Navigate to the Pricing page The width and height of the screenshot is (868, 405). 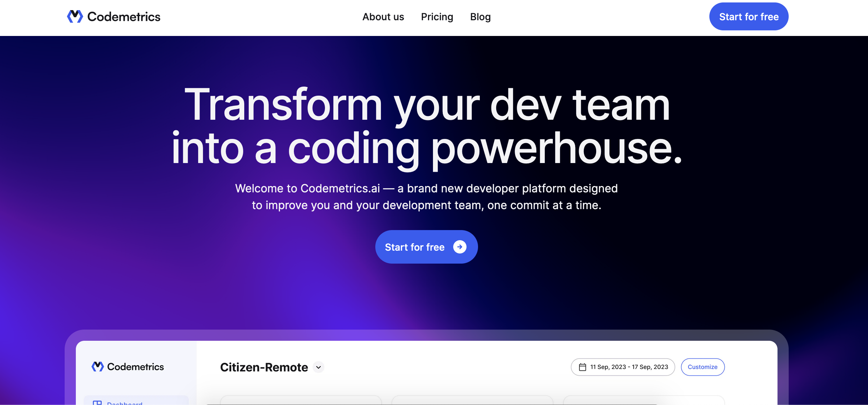point(437,17)
